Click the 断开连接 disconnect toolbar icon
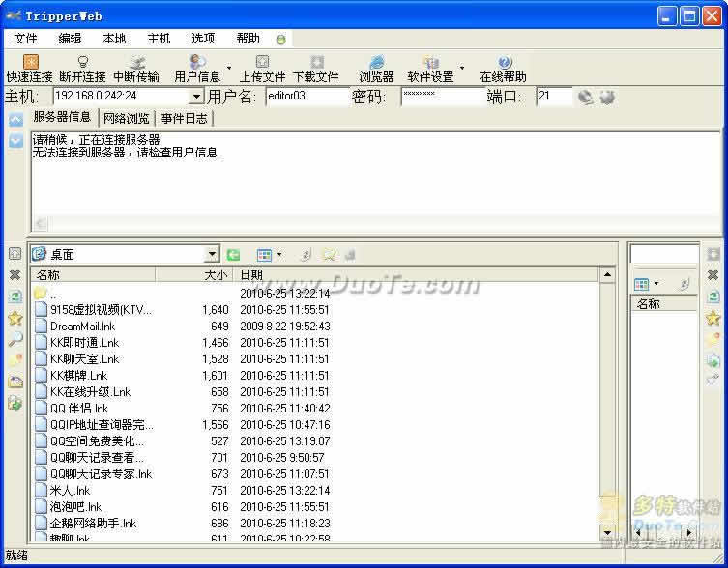The image size is (728, 568). pyautogui.click(x=82, y=62)
